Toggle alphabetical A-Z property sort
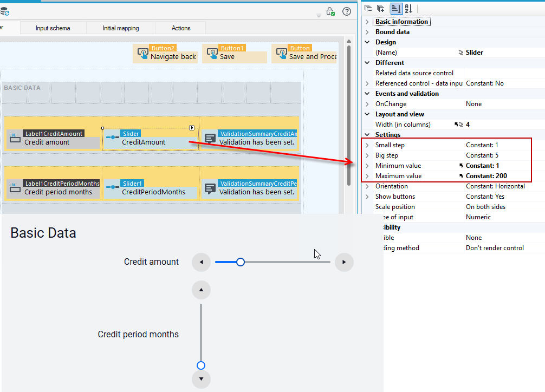This screenshot has height=392, width=545. coord(408,8)
